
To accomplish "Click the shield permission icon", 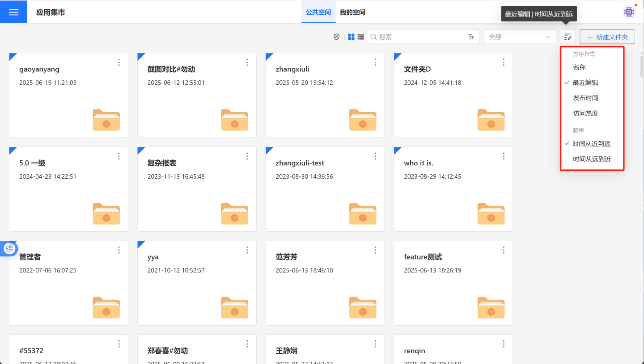I will tap(337, 37).
